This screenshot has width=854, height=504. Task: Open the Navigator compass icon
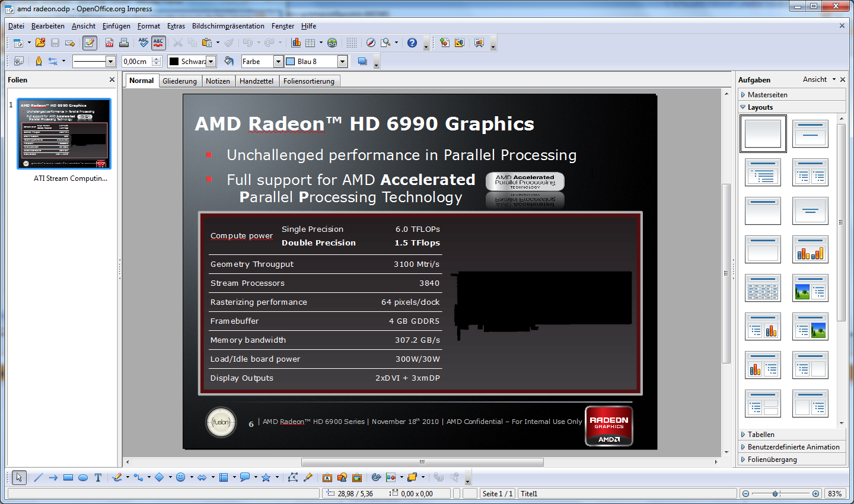371,43
